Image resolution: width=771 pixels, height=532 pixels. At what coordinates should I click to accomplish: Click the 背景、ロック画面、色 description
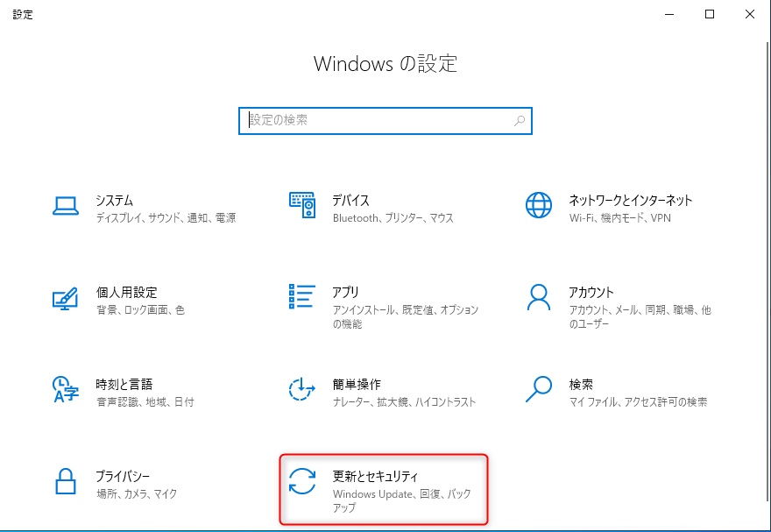click(140, 309)
